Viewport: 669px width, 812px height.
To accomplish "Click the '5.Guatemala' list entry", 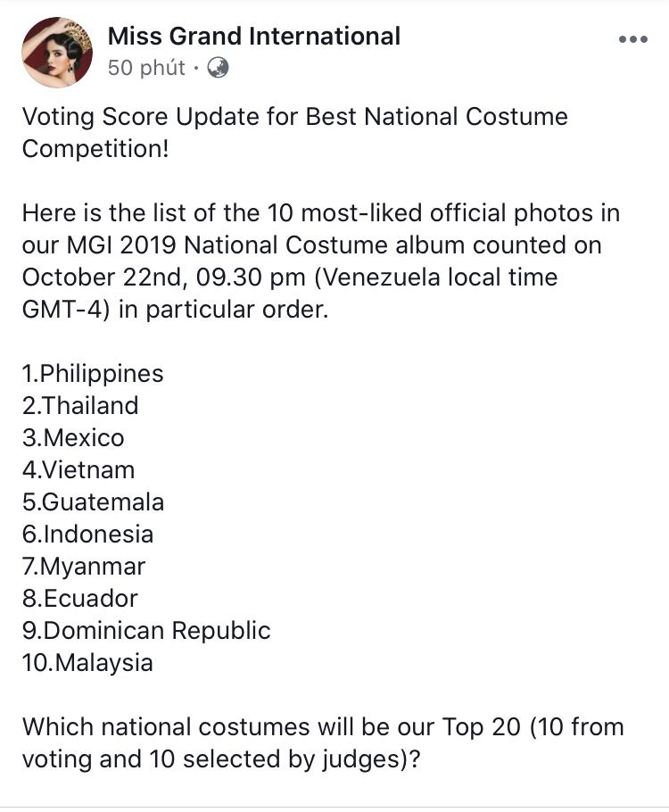I will click(x=93, y=502).
